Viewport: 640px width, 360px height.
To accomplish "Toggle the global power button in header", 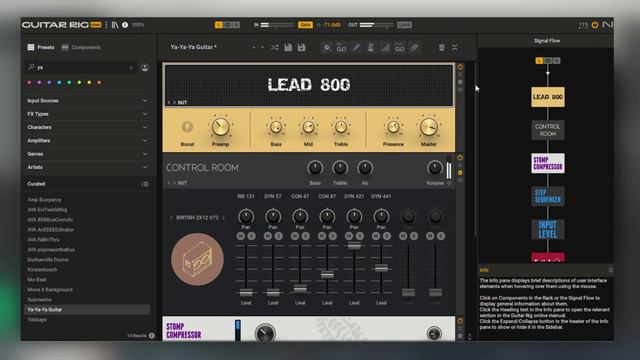I will (x=595, y=25).
